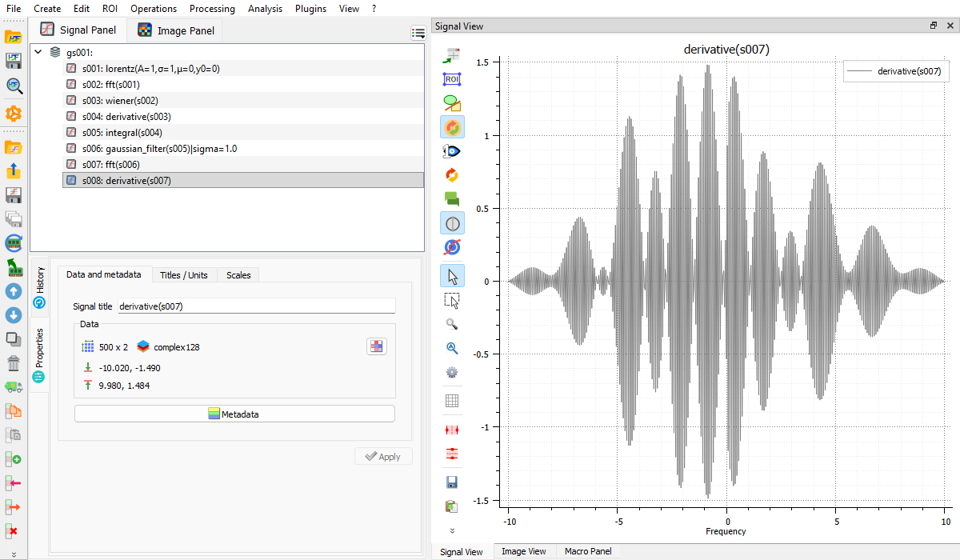The image size is (960, 560).
Task: Switch to the Titles / Units tab
Action: click(184, 274)
